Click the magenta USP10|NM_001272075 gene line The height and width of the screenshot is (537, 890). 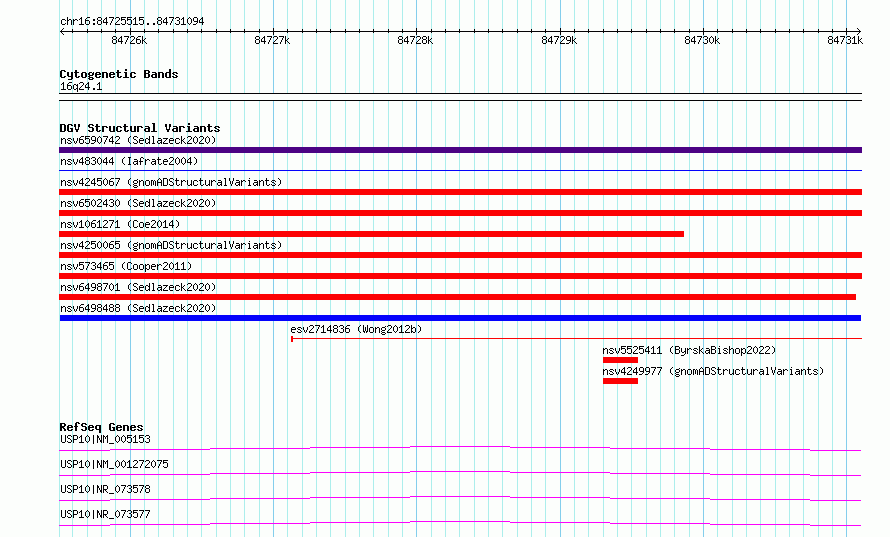click(460, 473)
